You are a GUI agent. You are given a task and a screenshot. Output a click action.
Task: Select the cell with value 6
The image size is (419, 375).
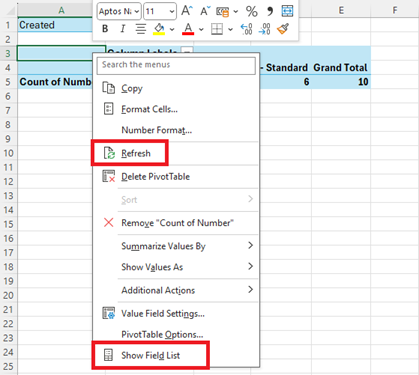(x=285, y=82)
